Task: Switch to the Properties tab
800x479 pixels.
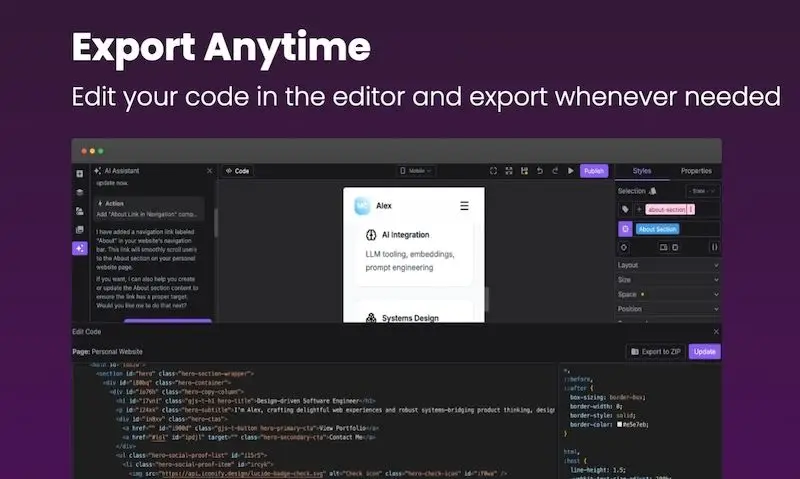Action: point(696,171)
